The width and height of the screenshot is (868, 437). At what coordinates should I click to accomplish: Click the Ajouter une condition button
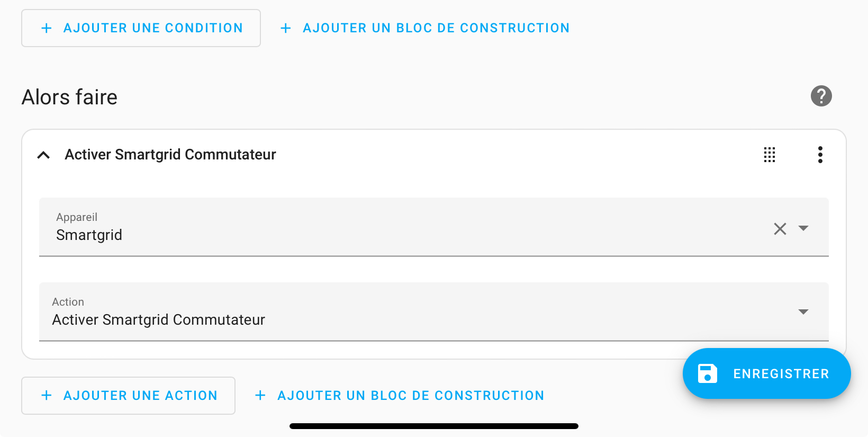[x=141, y=28]
